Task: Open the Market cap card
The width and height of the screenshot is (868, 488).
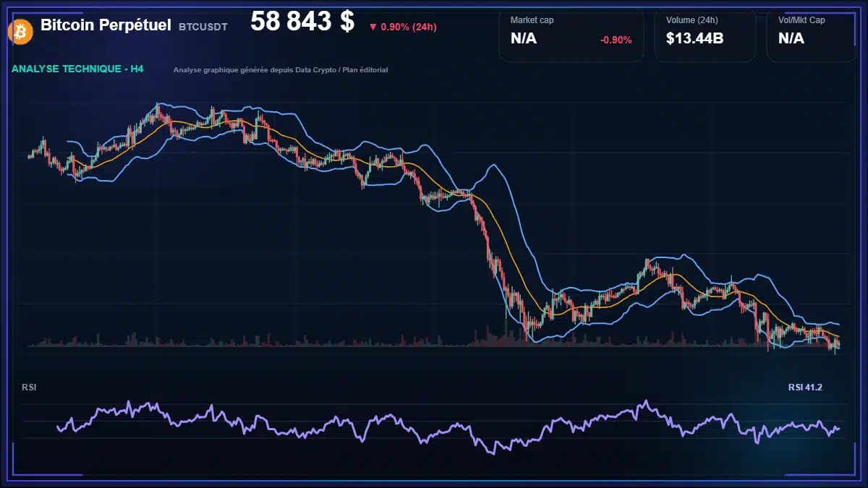Action: pyautogui.click(x=571, y=35)
